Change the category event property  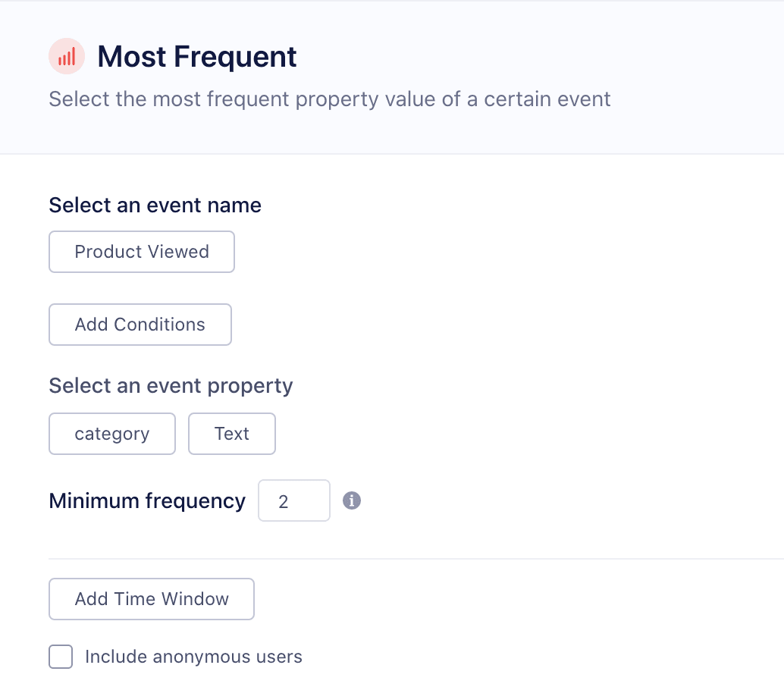tap(111, 433)
